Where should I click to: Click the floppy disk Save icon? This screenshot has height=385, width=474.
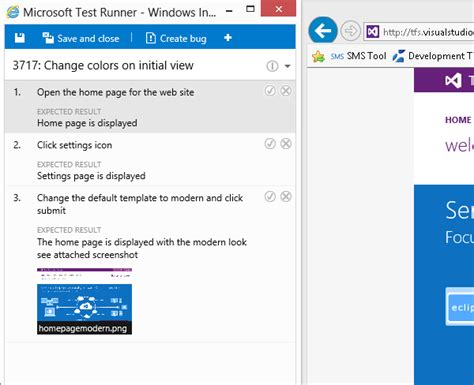pyautogui.click(x=20, y=38)
